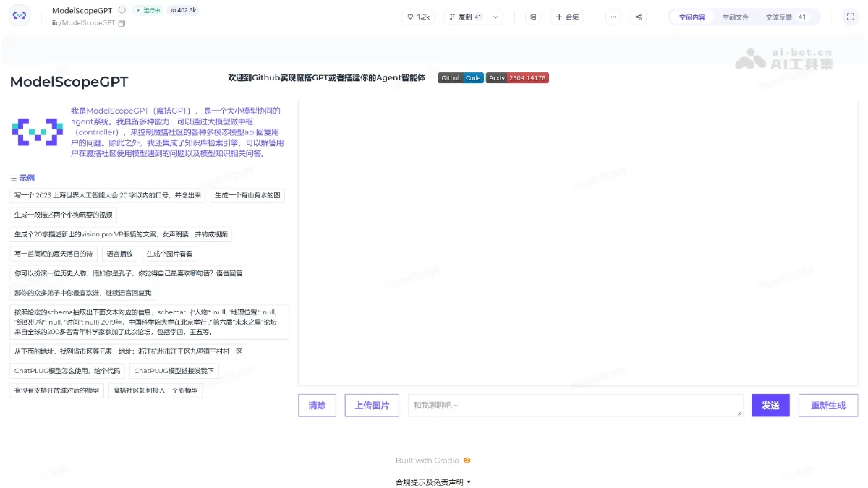Copy the iic/ModelScopeGPT path with the copy icon
The height and width of the screenshot is (488, 868).
click(122, 23)
